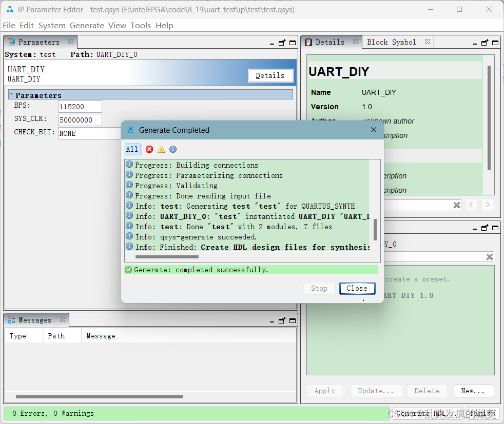Viewport: 504px width, 424px height.
Task: Click the Path column header
Action: coord(62,336)
